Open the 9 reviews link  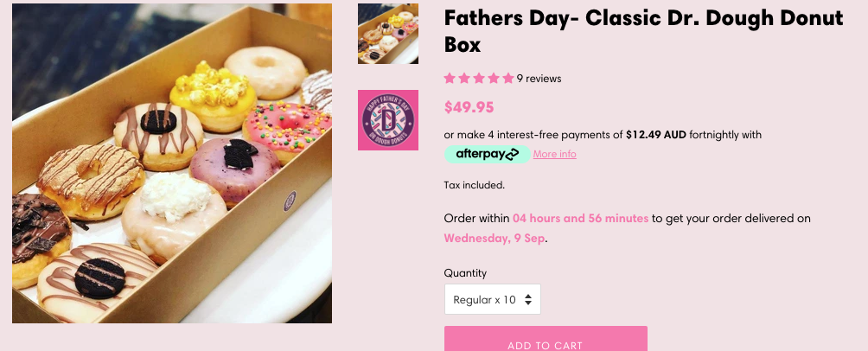coord(539,79)
